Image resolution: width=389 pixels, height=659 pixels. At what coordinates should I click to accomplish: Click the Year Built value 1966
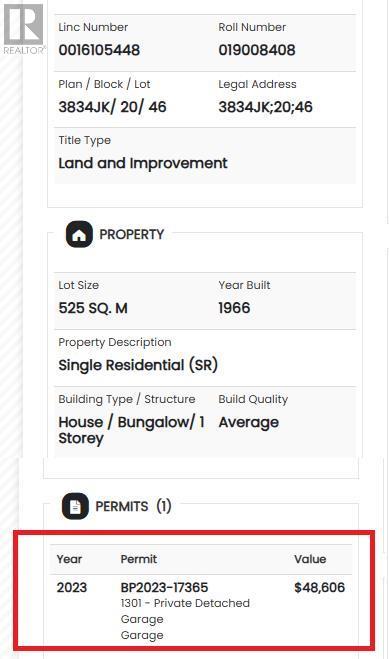(x=234, y=308)
